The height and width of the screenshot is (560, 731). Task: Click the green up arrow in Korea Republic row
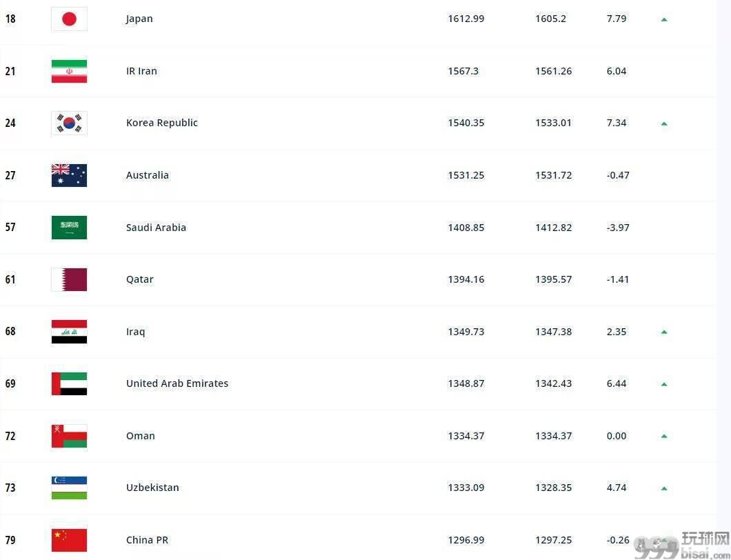click(664, 123)
